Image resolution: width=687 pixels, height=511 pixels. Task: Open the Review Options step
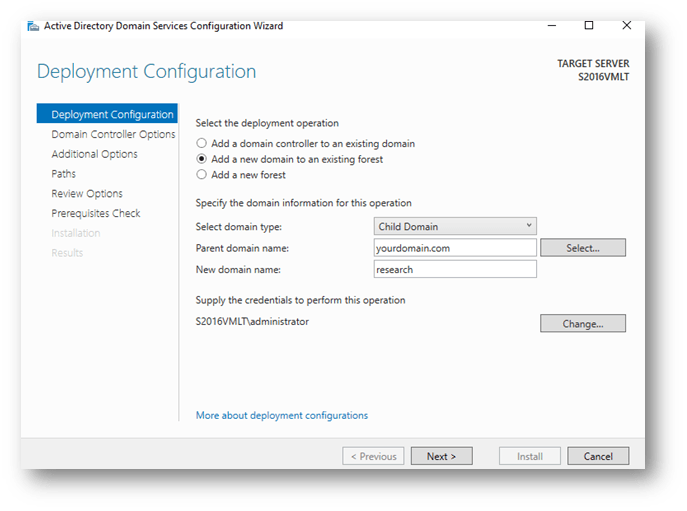click(x=87, y=194)
